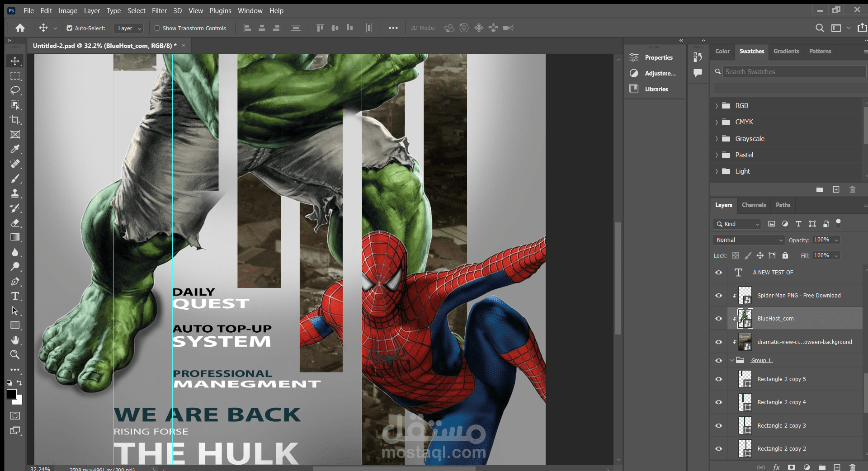
Task: Click the Search Swatches input field
Action: click(x=794, y=72)
